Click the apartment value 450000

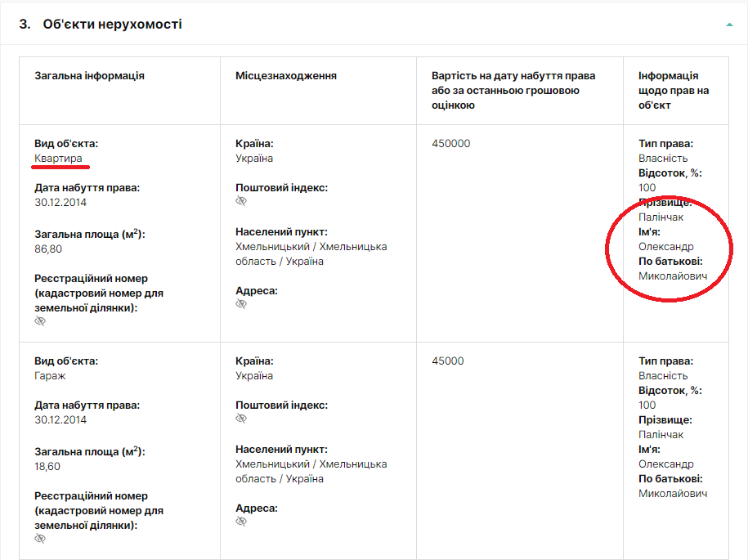[451, 144]
